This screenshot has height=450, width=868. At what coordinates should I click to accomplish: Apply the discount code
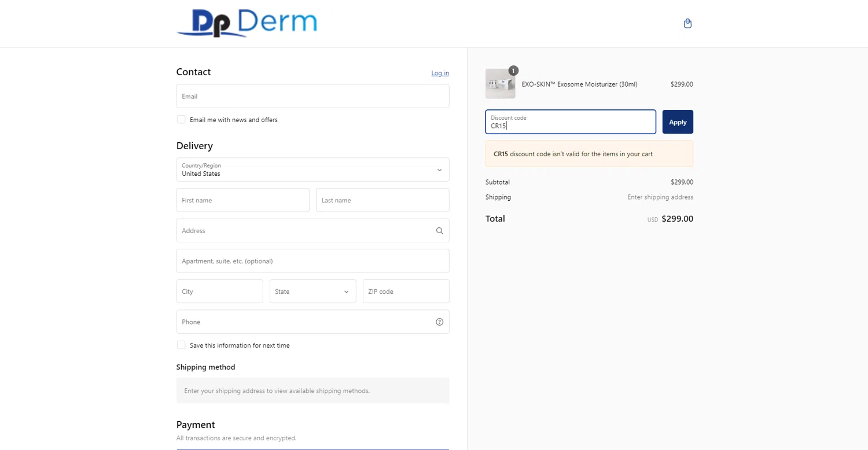click(678, 122)
